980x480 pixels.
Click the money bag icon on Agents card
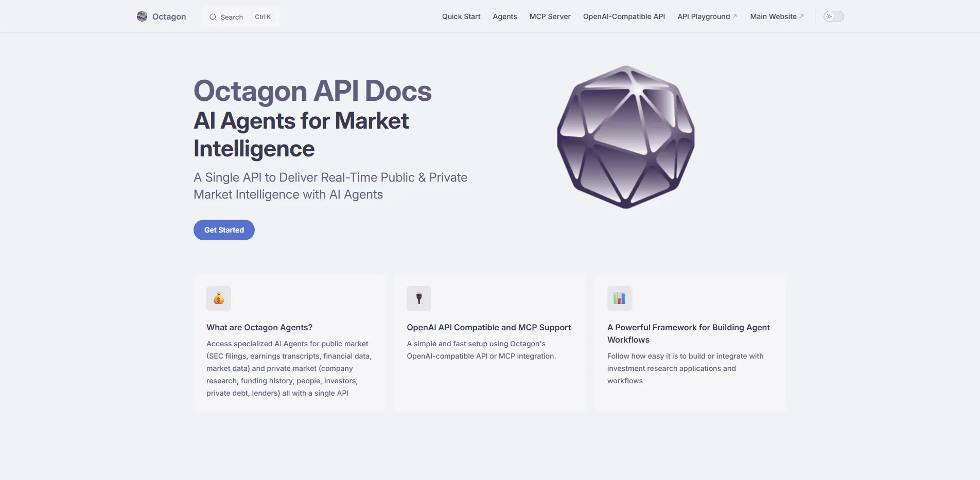218,298
